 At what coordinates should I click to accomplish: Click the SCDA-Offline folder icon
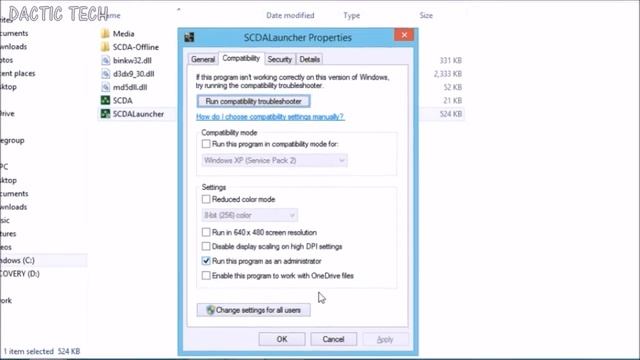[x=105, y=47]
